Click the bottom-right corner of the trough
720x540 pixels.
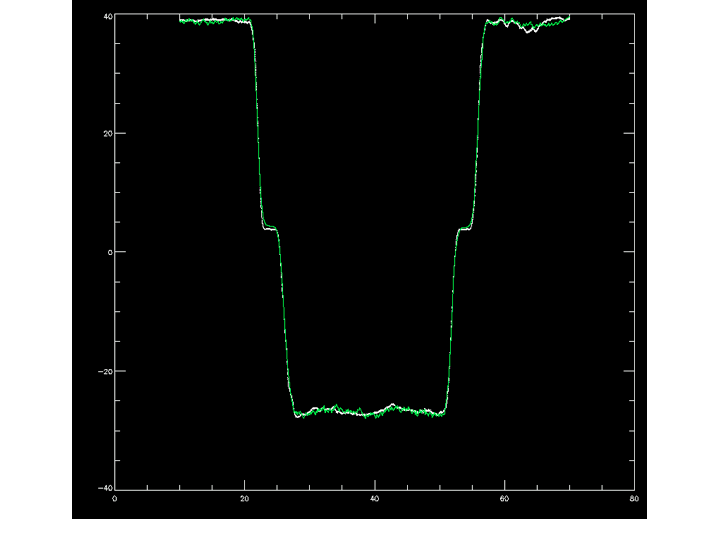click(443, 413)
